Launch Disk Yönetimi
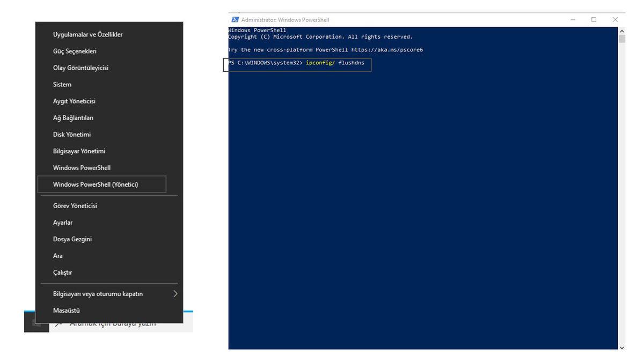 (x=72, y=135)
